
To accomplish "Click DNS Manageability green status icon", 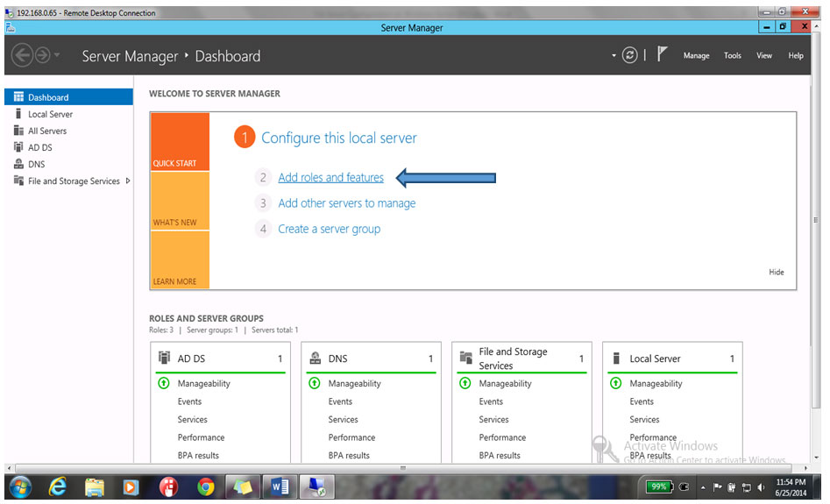I will (315, 383).
